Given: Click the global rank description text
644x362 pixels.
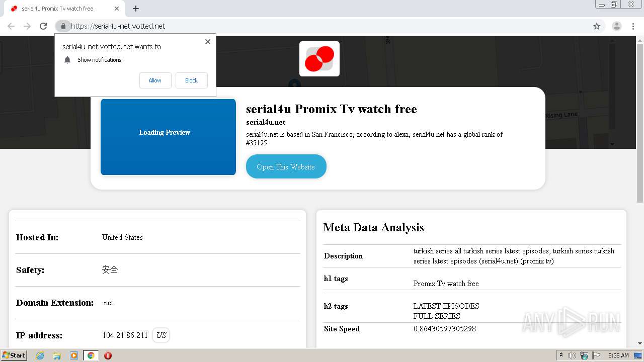Looking at the screenshot, I should pos(374,138).
